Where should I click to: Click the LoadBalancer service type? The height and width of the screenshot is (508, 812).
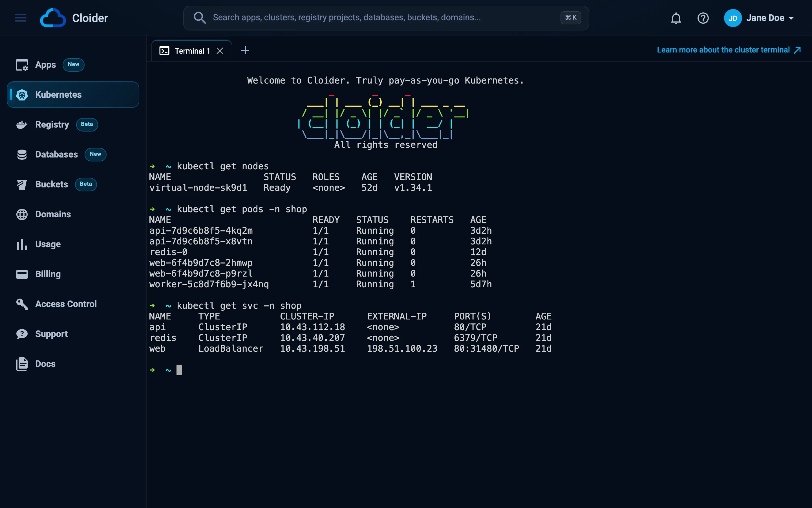click(x=231, y=349)
